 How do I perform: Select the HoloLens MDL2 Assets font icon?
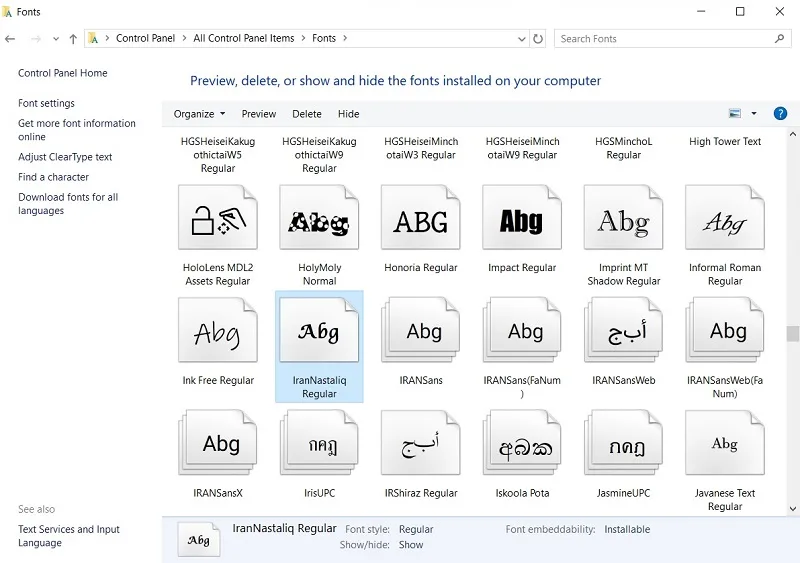click(x=218, y=217)
